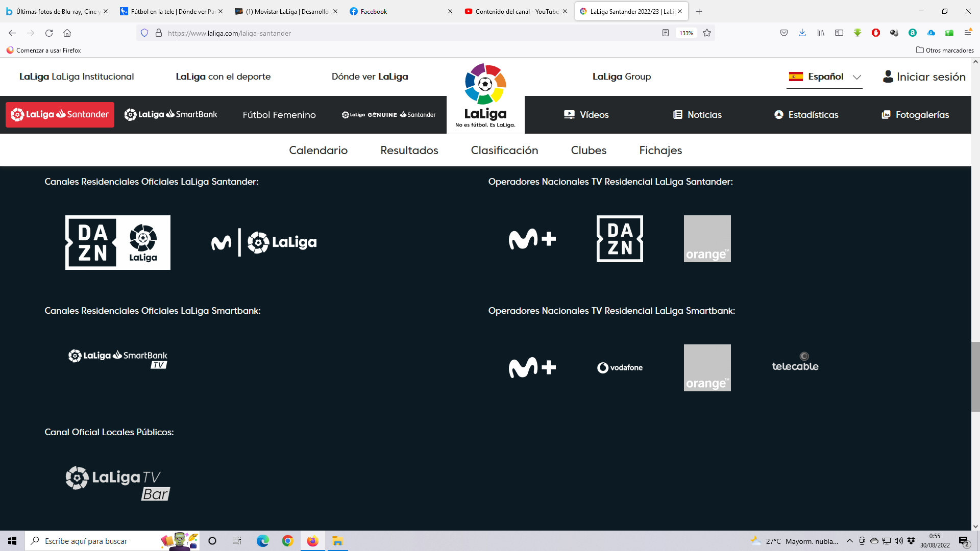Open Firefox application menu hamburger icon
980x551 pixels.
click(968, 33)
